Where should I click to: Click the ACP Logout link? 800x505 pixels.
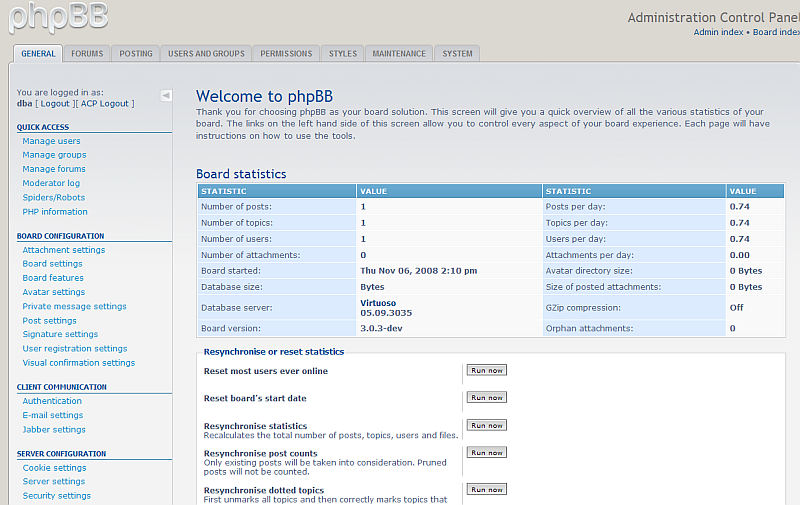[105, 103]
